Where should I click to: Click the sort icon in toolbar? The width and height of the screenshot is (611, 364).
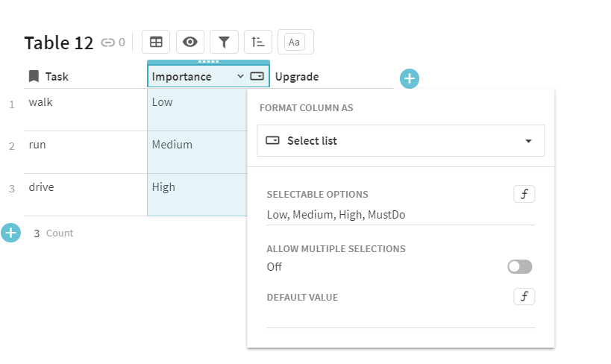(258, 42)
